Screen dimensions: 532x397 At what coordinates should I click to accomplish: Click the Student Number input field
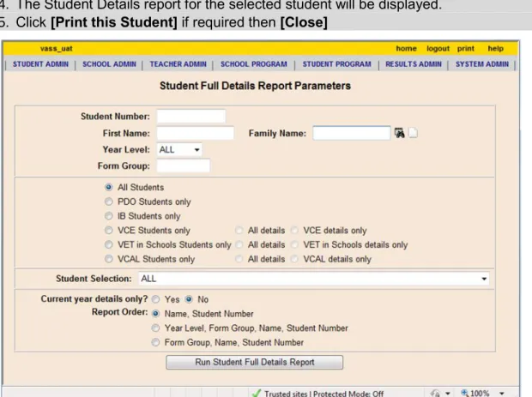[191, 116]
